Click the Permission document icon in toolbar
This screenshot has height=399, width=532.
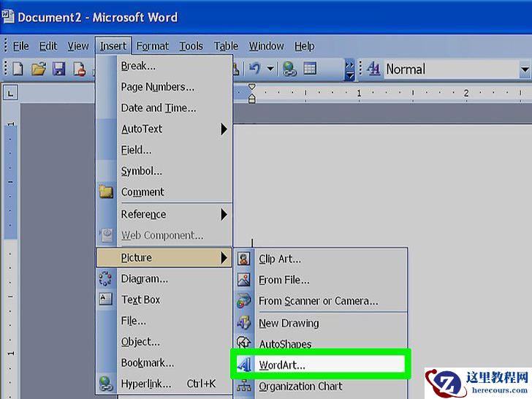[x=80, y=69]
